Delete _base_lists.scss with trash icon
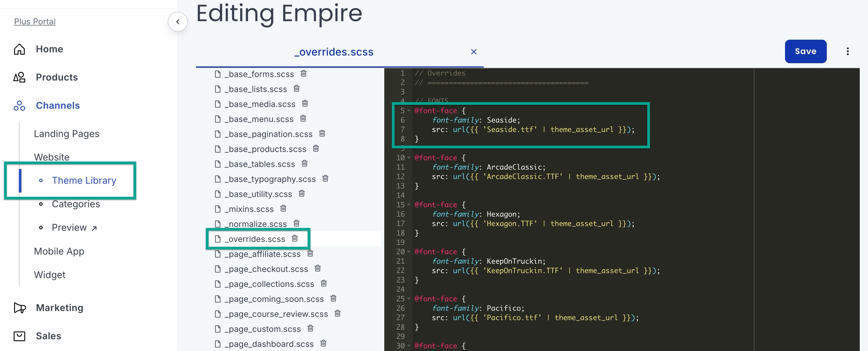 (297, 88)
